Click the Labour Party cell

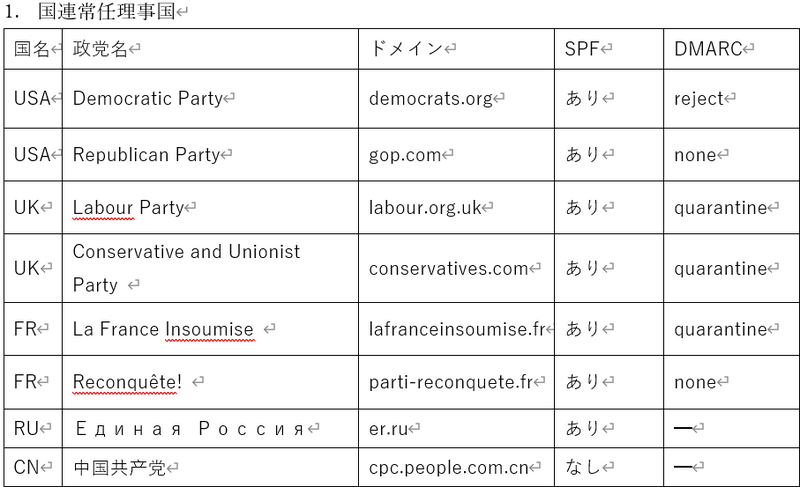point(128,208)
